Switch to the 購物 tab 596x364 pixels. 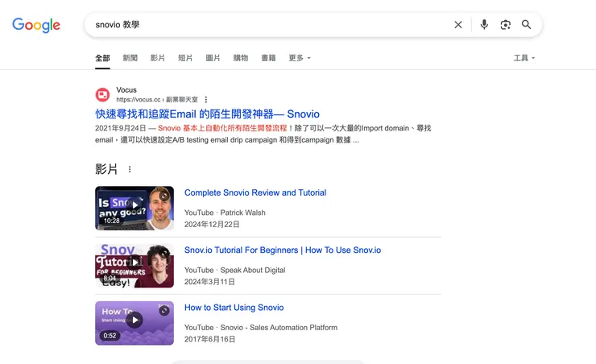tap(241, 58)
